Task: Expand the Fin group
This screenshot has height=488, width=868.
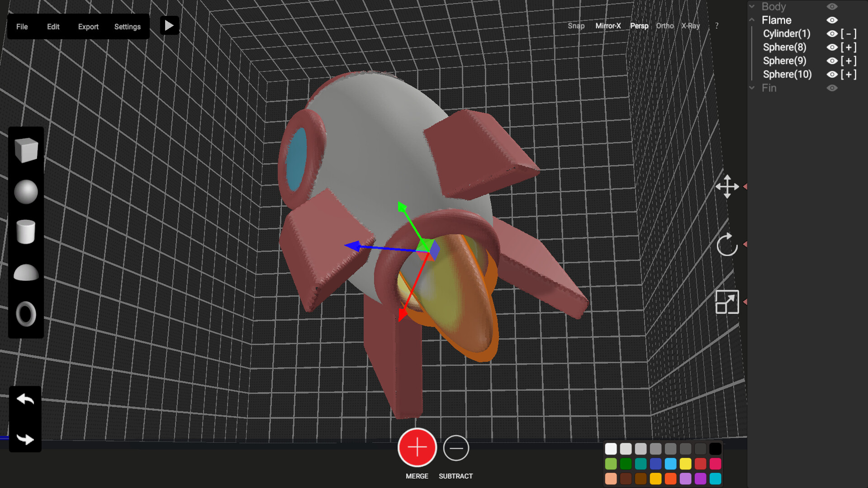Action: (752, 88)
